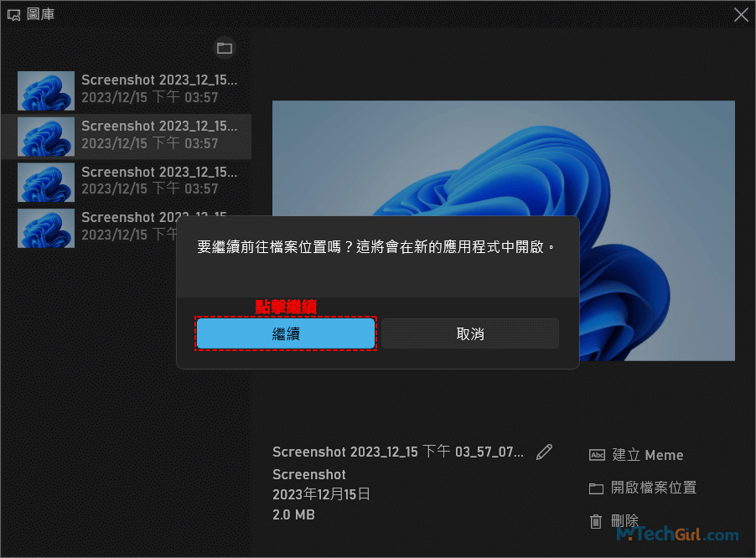Click the third list entry's date text
Screen dimensions: 756x558
(149, 189)
